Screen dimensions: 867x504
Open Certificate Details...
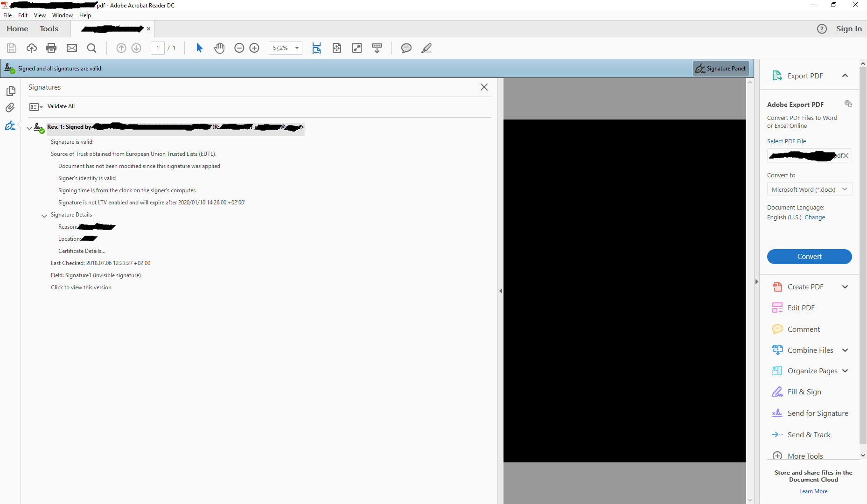[x=82, y=251]
